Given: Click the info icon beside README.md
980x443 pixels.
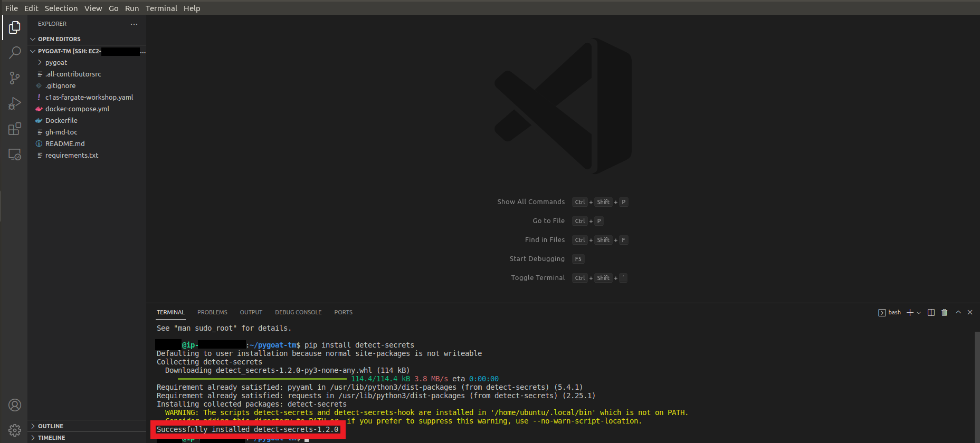Looking at the screenshot, I should point(39,143).
